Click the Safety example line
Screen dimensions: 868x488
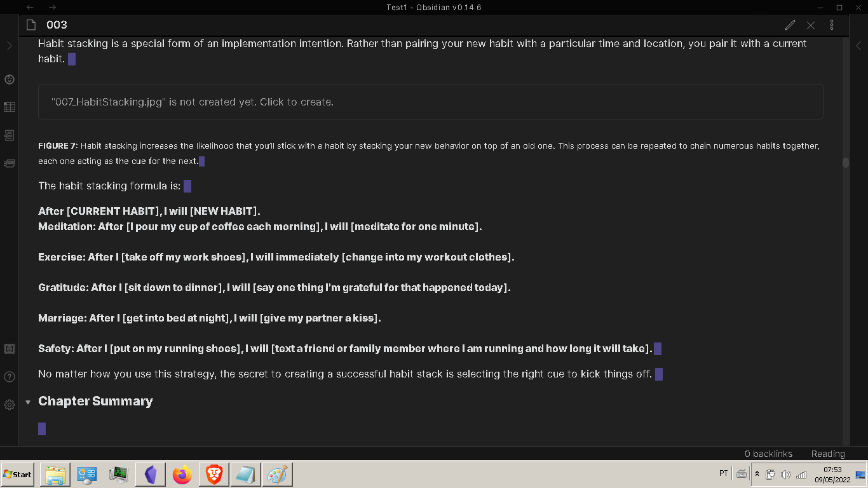(x=346, y=348)
